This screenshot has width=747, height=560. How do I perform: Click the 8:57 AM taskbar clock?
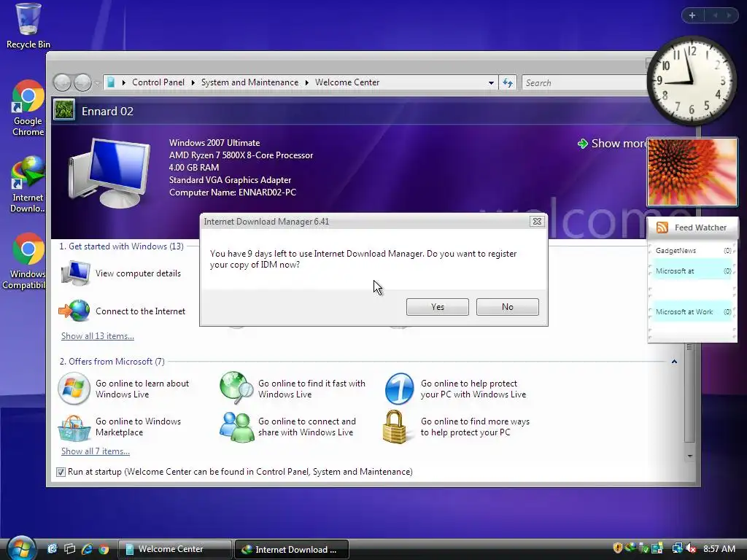pyautogui.click(x=719, y=548)
